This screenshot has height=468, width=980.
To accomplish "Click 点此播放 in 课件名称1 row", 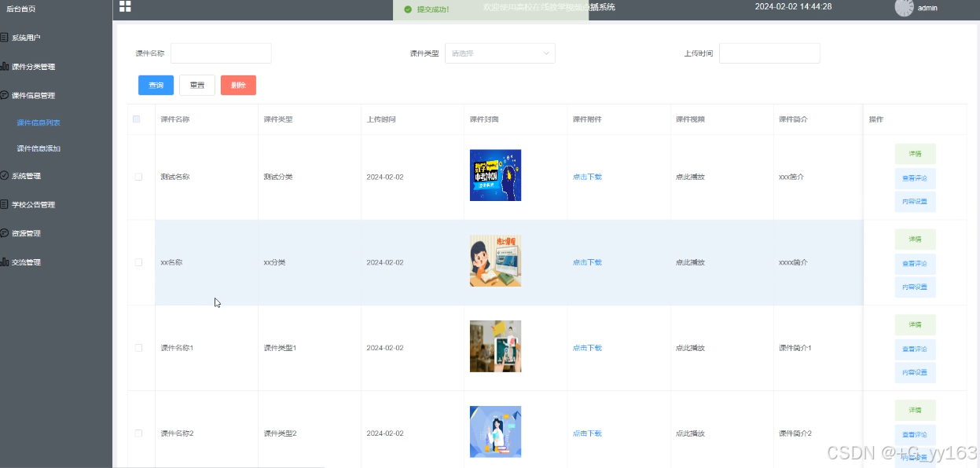I will coord(690,348).
